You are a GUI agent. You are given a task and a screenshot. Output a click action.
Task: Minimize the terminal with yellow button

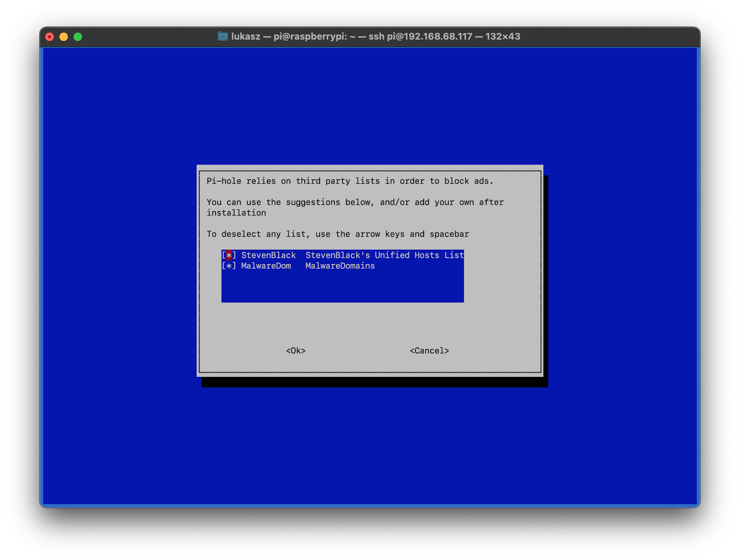64,37
